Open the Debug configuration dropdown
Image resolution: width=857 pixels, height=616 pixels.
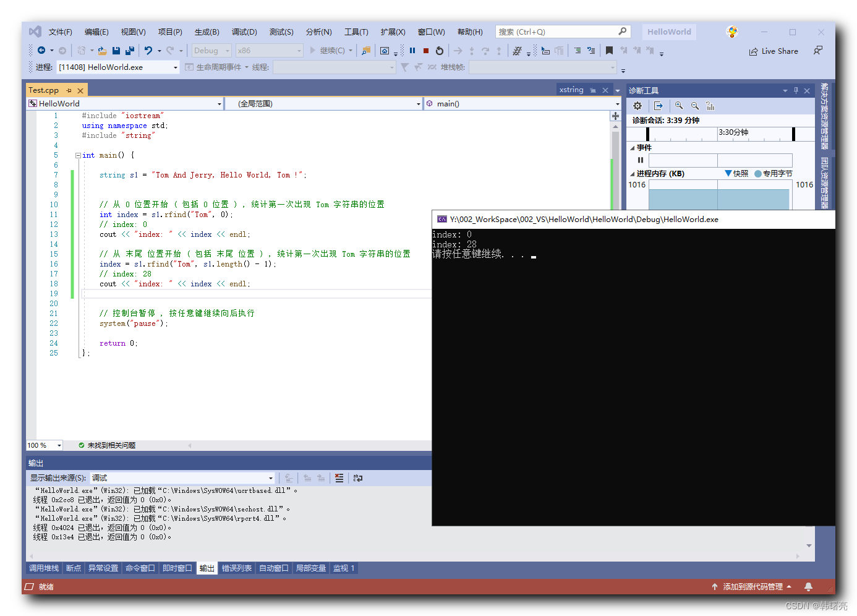pos(211,51)
